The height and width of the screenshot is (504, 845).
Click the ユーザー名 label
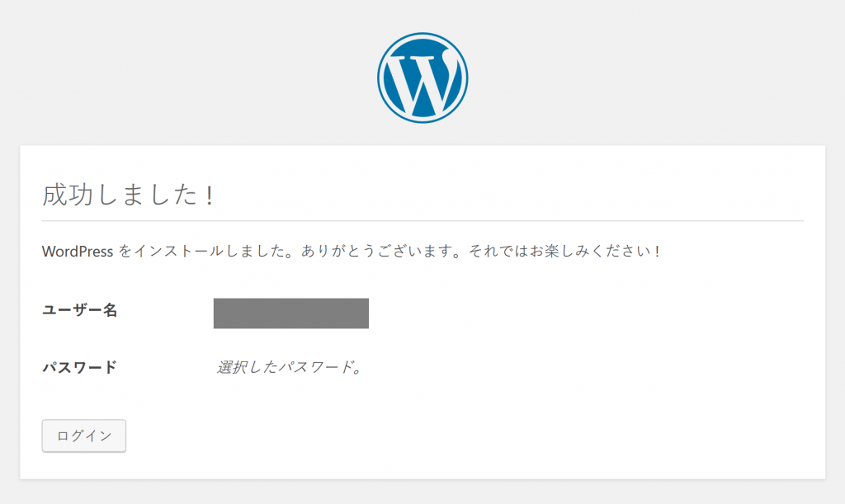pos(79,311)
